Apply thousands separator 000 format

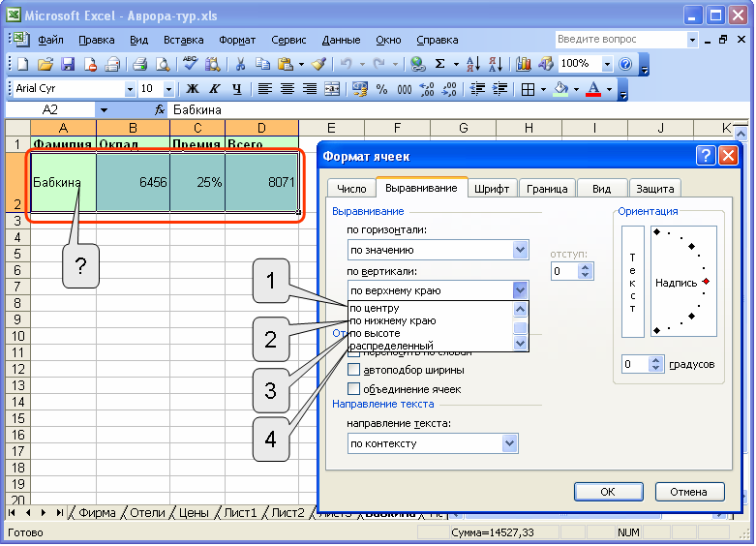coord(404,89)
